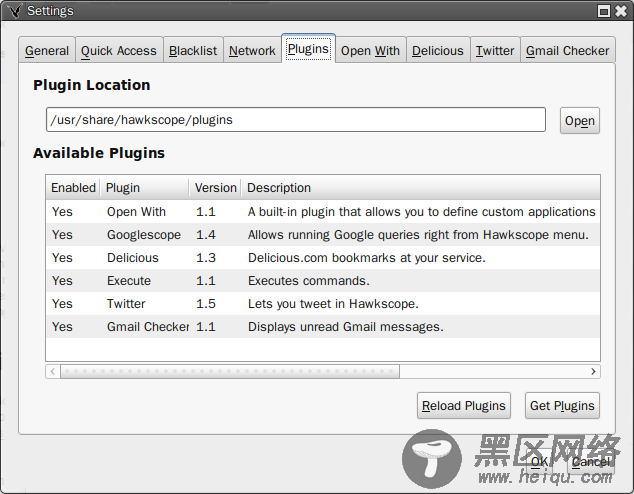Click the horizontal scrollbar thumb
This screenshot has height=494, width=634.
click(230, 372)
